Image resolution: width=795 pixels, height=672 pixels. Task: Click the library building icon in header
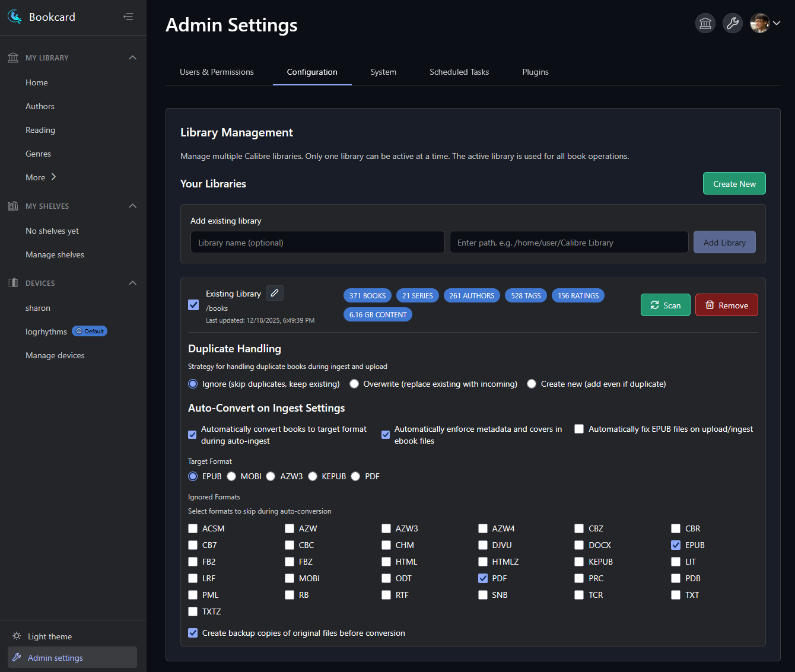(x=705, y=23)
